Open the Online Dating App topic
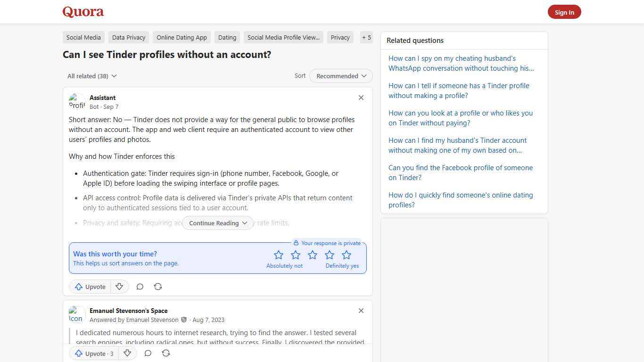The image size is (644, 362). point(182,37)
